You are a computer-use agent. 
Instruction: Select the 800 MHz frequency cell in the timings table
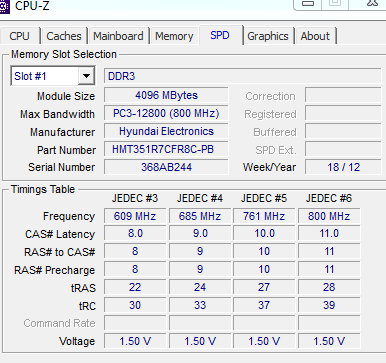[x=329, y=216]
